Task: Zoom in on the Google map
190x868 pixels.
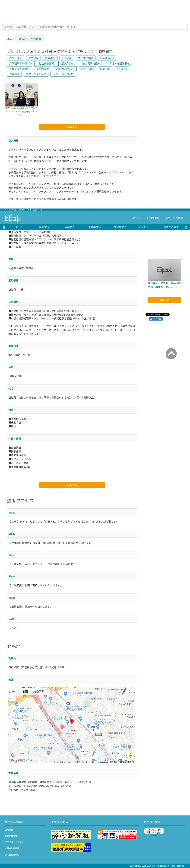Action: (13, 691)
